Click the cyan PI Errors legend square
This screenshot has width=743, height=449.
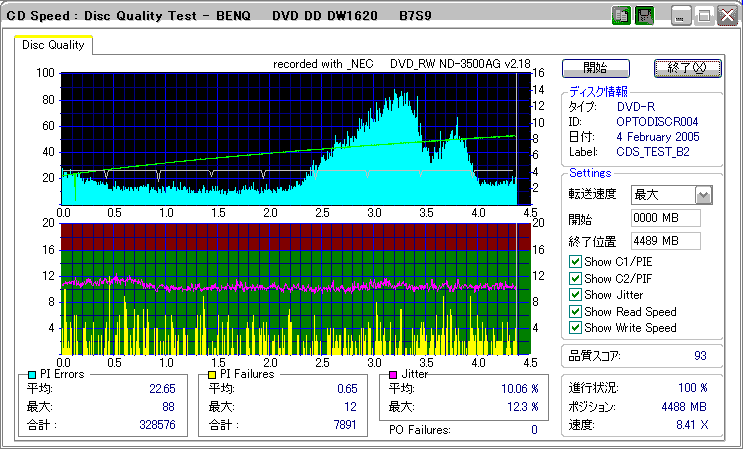click(33, 374)
